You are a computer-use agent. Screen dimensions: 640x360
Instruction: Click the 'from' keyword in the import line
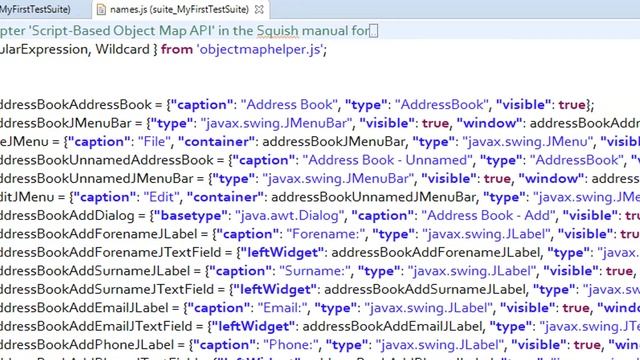(177, 49)
